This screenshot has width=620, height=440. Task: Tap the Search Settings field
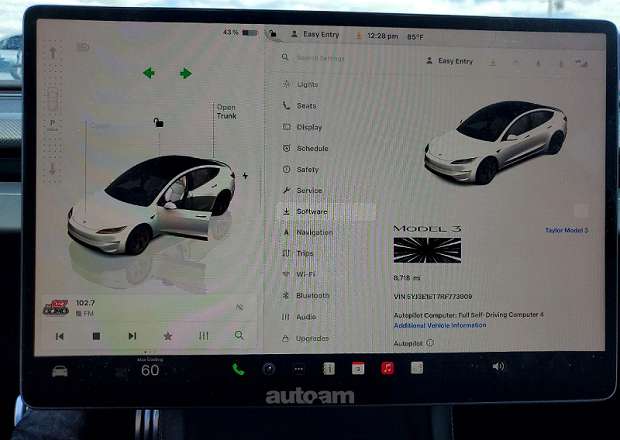(x=321, y=58)
